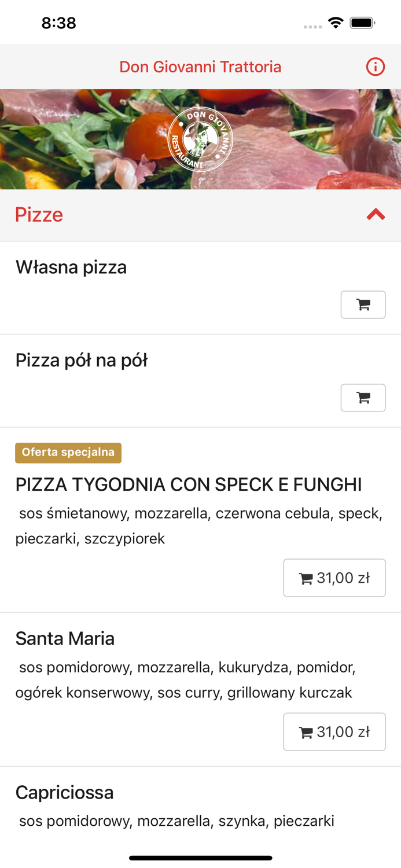Click the cart icon on the 31,00 zł pizza tygodnia button
This screenshot has height=868, width=401.
[307, 578]
